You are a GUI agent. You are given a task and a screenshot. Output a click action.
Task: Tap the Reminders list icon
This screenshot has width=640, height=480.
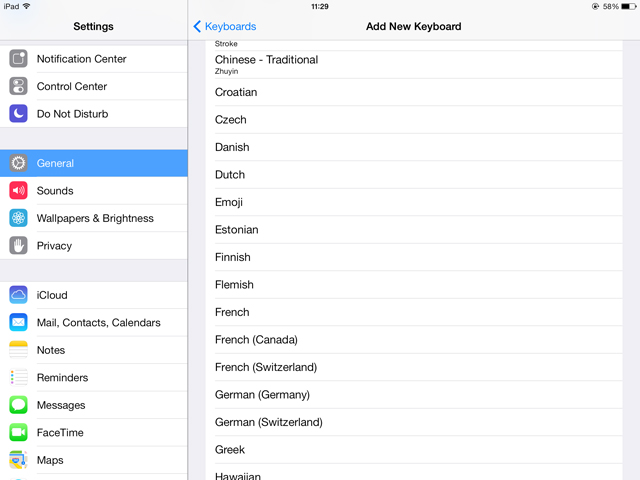(x=18, y=377)
